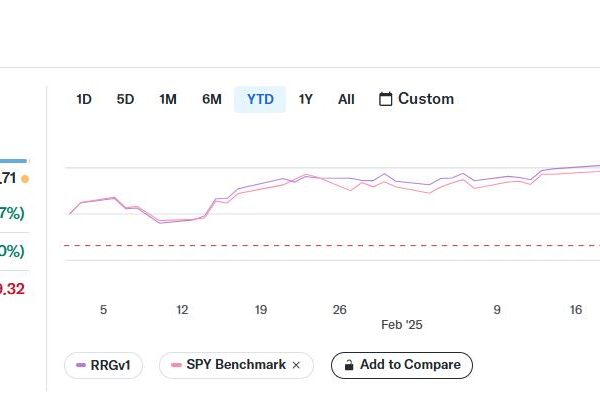
Task: Click the lock icon on Add to Compare
Action: pos(349,365)
